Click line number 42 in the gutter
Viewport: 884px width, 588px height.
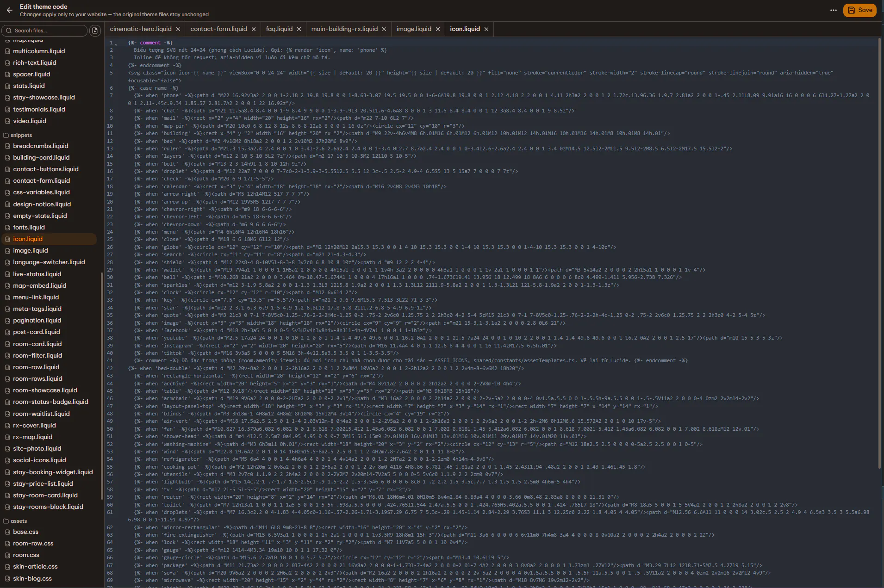[x=110, y=369]
